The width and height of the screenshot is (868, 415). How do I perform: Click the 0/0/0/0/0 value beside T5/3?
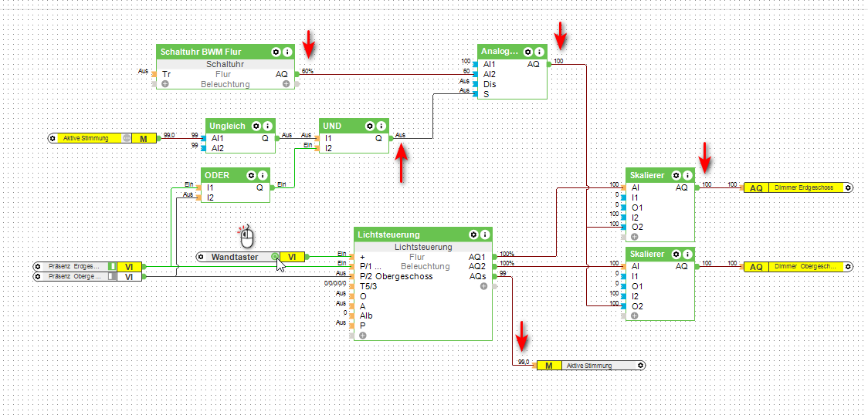(x=335, y=283)
